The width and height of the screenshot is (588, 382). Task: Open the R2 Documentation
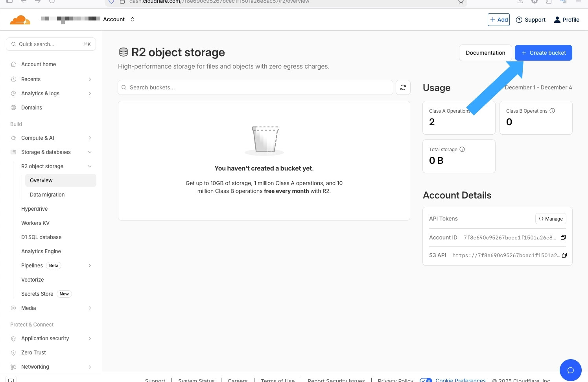[x=485, y=52]
